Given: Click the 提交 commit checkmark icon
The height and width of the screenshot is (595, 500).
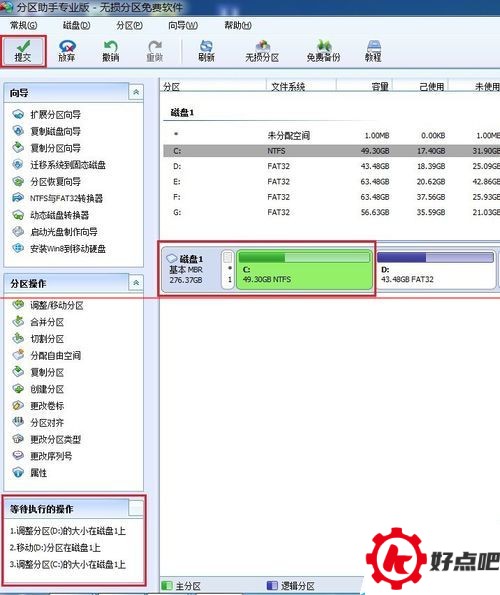Looking at the screenshot, I should [x=23, y=51].
